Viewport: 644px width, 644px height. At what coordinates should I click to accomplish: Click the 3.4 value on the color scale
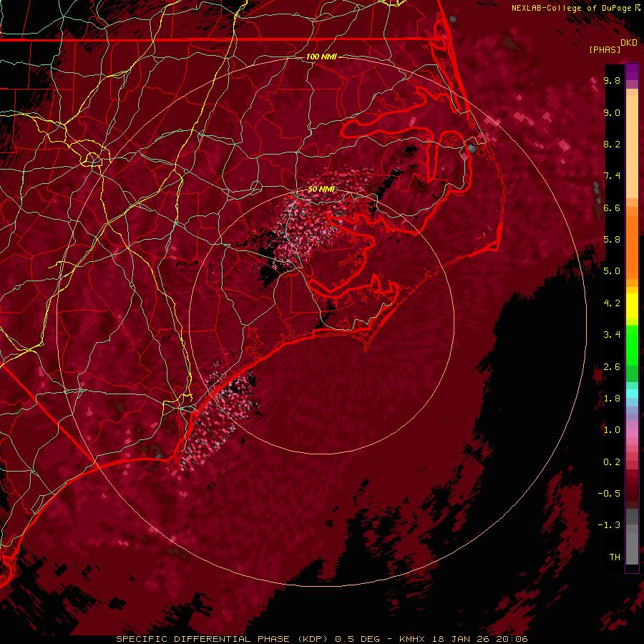(612, 335)
